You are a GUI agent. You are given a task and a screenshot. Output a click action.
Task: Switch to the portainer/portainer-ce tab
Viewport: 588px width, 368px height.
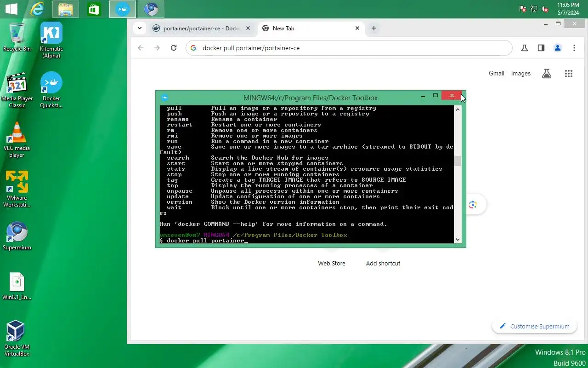tap(202, 28)
